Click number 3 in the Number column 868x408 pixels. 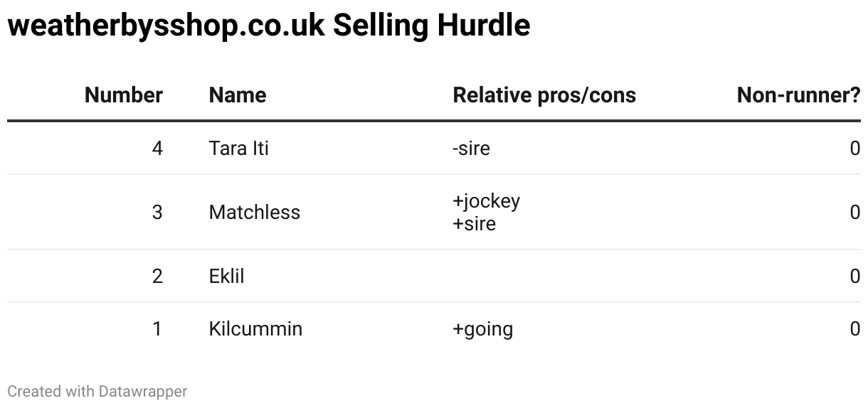point(157,213)
